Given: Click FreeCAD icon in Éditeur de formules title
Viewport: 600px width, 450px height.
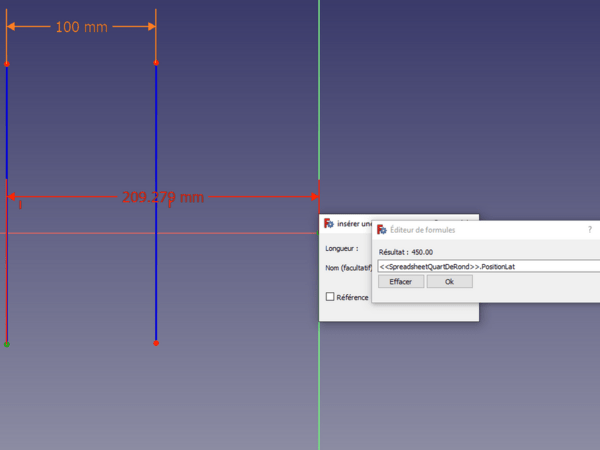Looking at the screenshot, I should [382, 229].
